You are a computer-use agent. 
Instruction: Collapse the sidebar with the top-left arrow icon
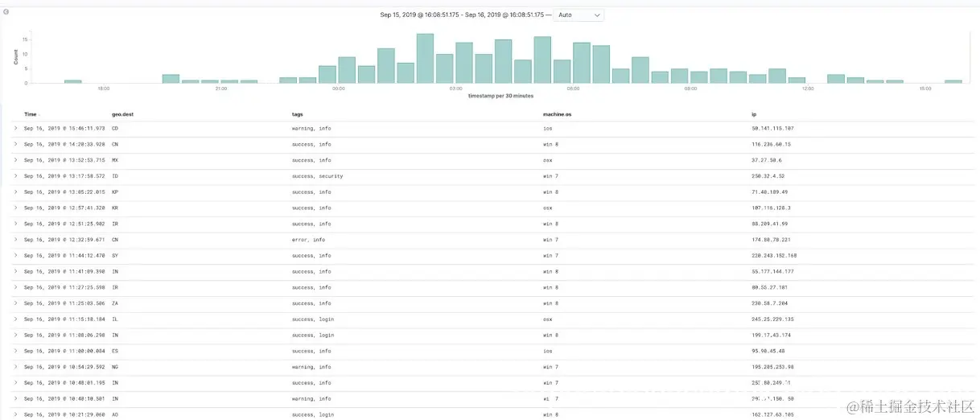6,12
